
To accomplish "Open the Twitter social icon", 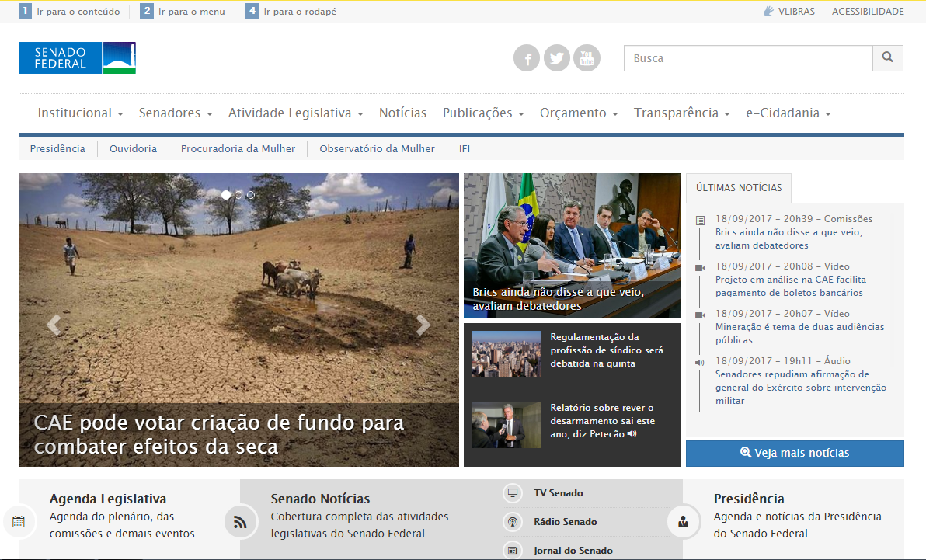I will point(556,58).
